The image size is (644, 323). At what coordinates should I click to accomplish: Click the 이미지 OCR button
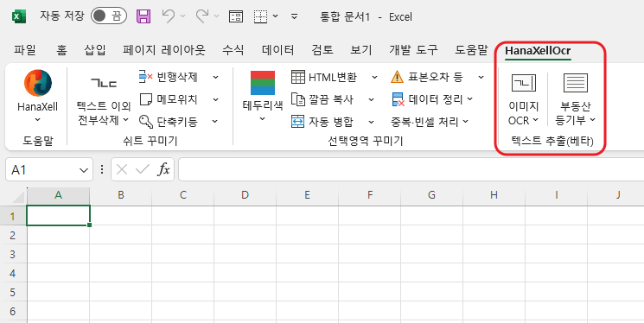click(523, 99)
